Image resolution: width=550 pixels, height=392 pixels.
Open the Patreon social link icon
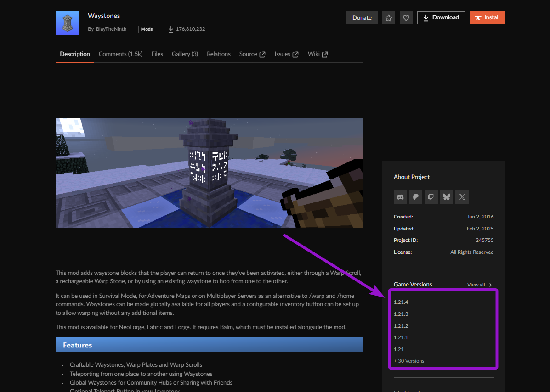[416, 197]
